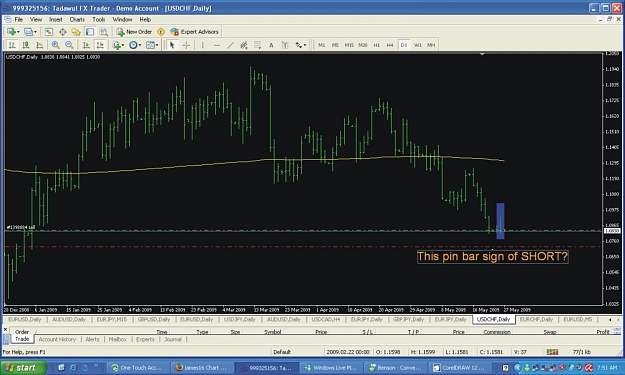The image size is (625, 375).
Task: Select the horizontal line drawing tool
Action: click(216, 45)
